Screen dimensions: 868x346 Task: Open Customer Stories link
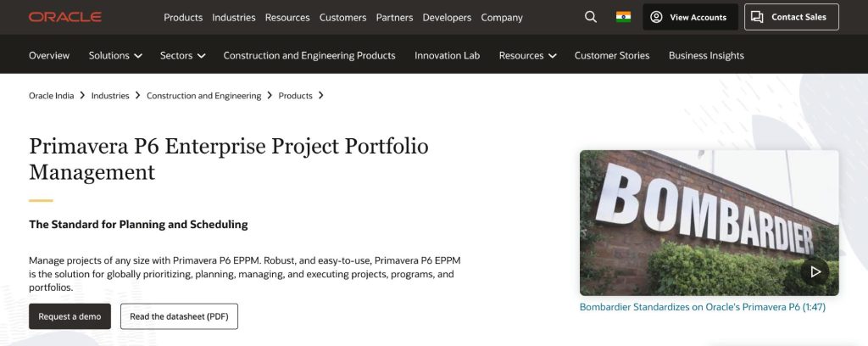tap(612, 55)
